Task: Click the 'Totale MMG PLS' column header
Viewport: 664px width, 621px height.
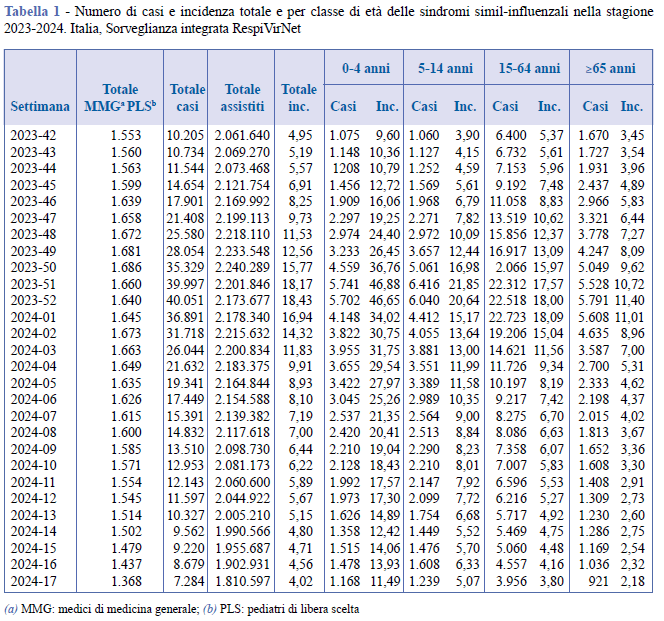Action: [120, 98]
